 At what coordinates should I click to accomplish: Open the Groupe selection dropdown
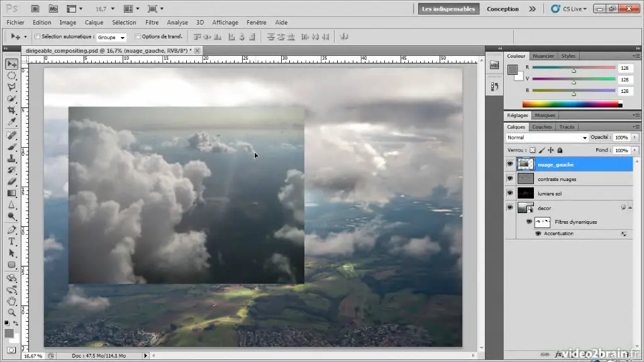111,38
